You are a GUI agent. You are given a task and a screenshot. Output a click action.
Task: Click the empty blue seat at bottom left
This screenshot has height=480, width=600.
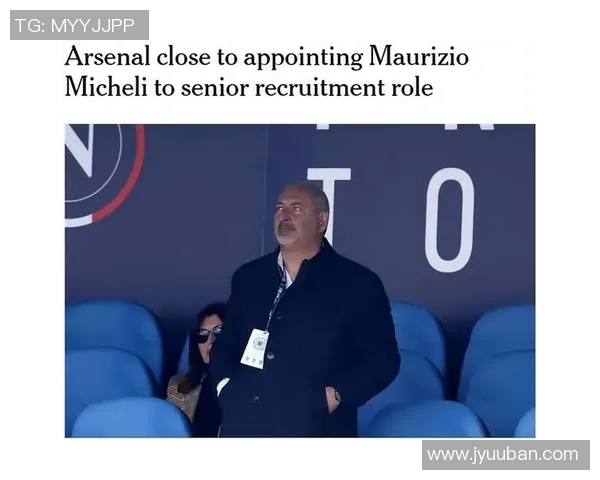pyautogui.click(x=130, y=419)
